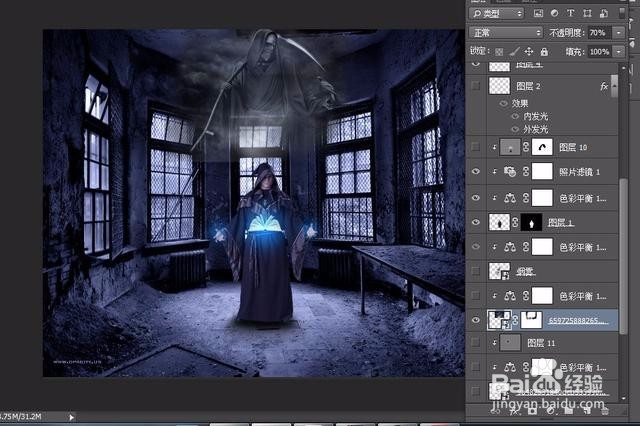Viewport: 640px width, 426px height.
Task: Click the 填充 100% fill field
Action: 599,51
